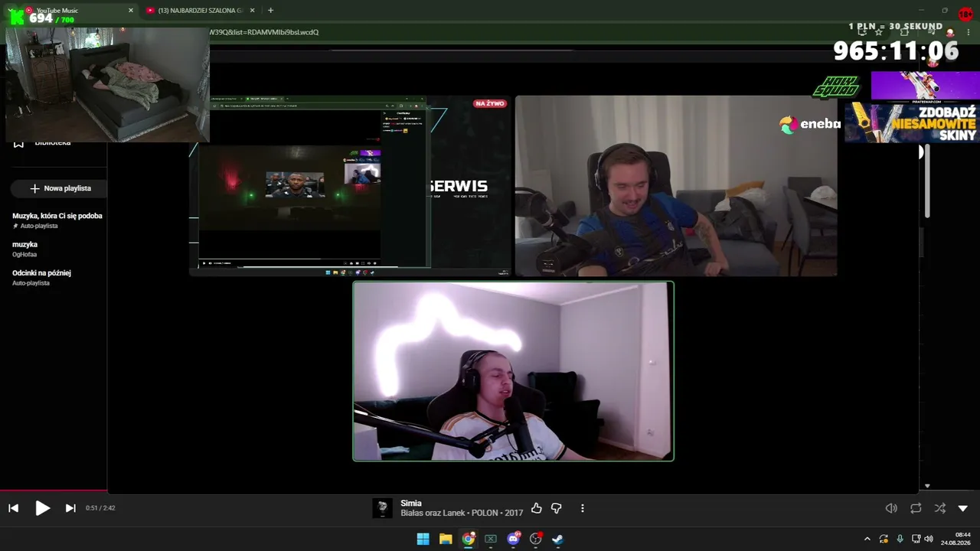Click the Song title 'Simia'
The width and height of the screenshot is (980, 551).
(x=411, y=504)
